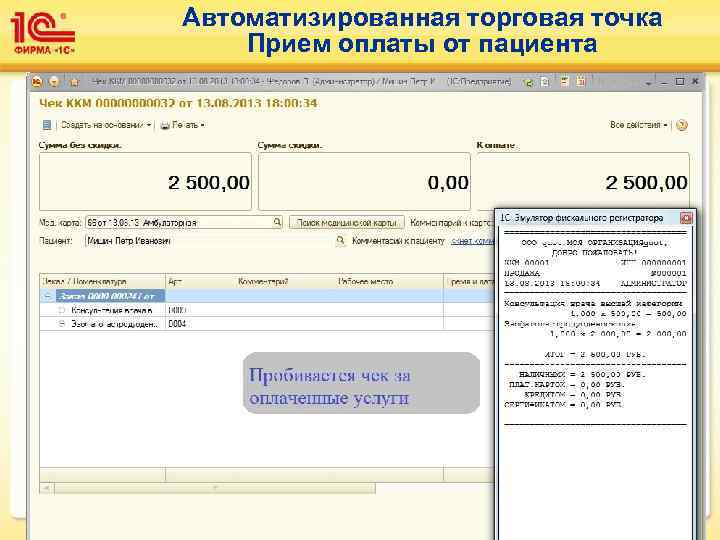Click the Эмулятор фискального регистратора title bar
The width and height of the screenshot is (720, 540).
pyautogui.click(x=588, y=218)
